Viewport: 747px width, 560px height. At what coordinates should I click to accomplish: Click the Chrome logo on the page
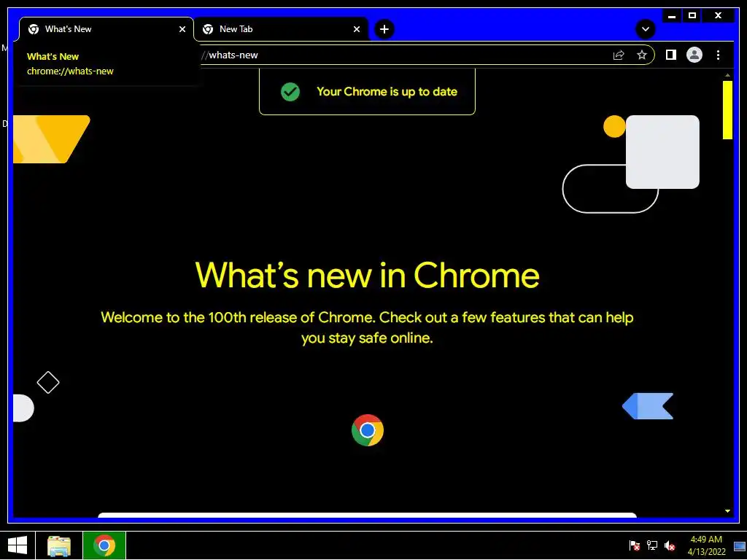coord(368,430)
